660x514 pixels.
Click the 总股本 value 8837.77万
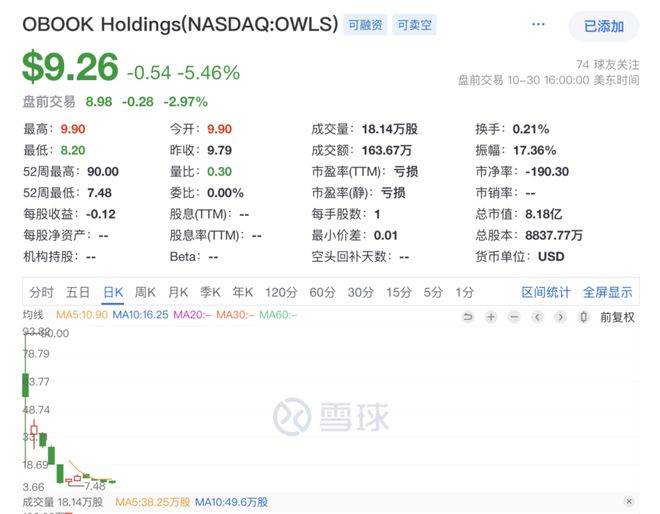point(554,235)
